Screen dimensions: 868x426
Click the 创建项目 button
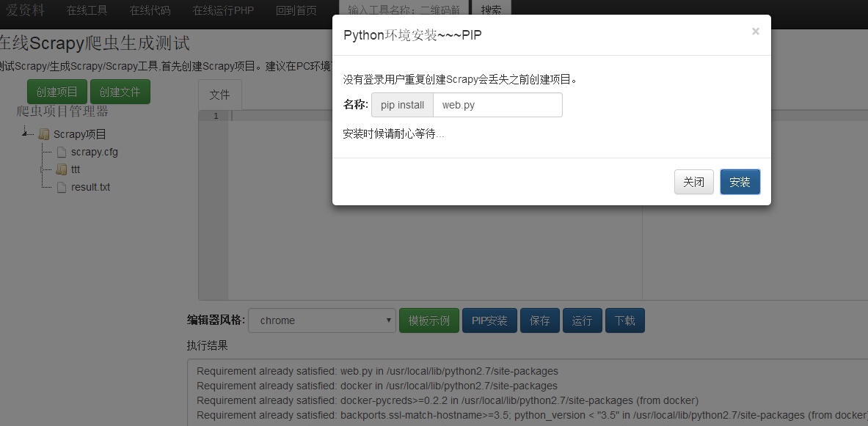[57, 92]
